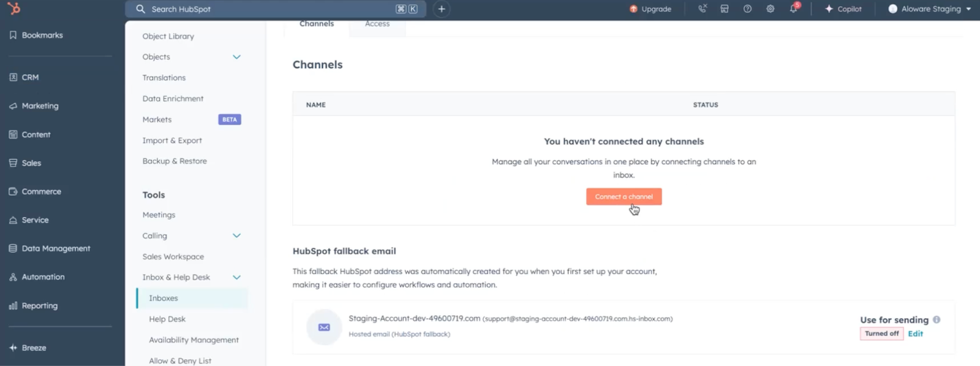Open the notifications bell
The height and width of the screenshot is (366, 980).
[x=794, y=9]
